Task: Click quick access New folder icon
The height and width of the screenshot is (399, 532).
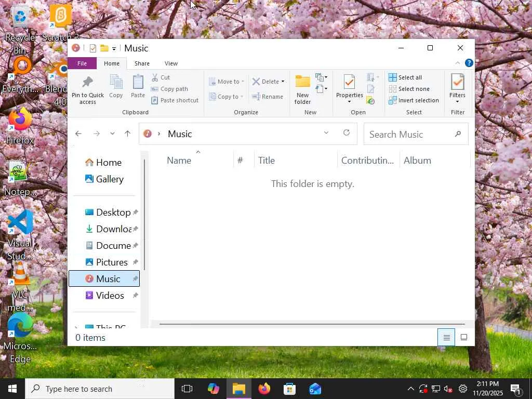Action: (x=104, y=48)
